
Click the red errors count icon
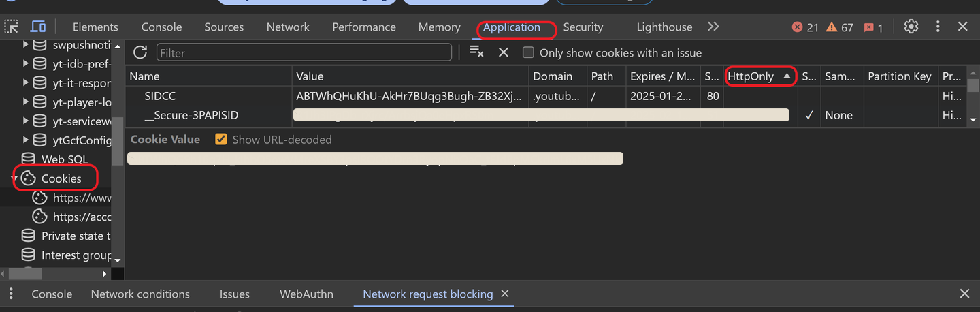(x=797, y=28)
